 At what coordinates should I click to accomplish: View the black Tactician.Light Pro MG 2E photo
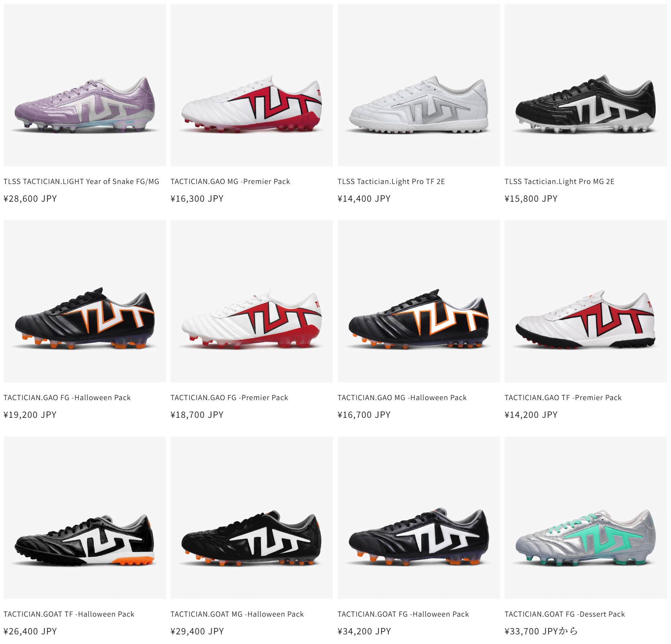pos(585,85)
